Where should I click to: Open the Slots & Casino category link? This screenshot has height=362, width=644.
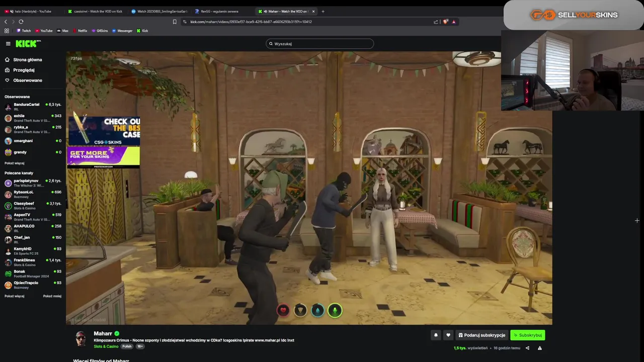pyautogui.click(x=106, y=346)
